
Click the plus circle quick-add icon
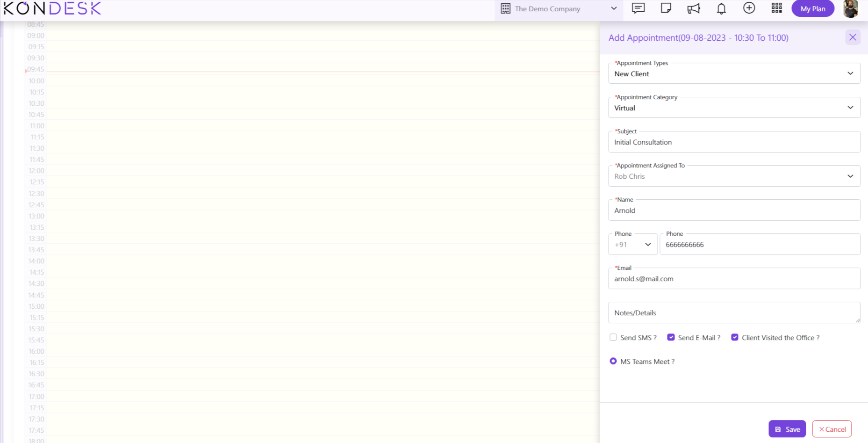point(749,8)
